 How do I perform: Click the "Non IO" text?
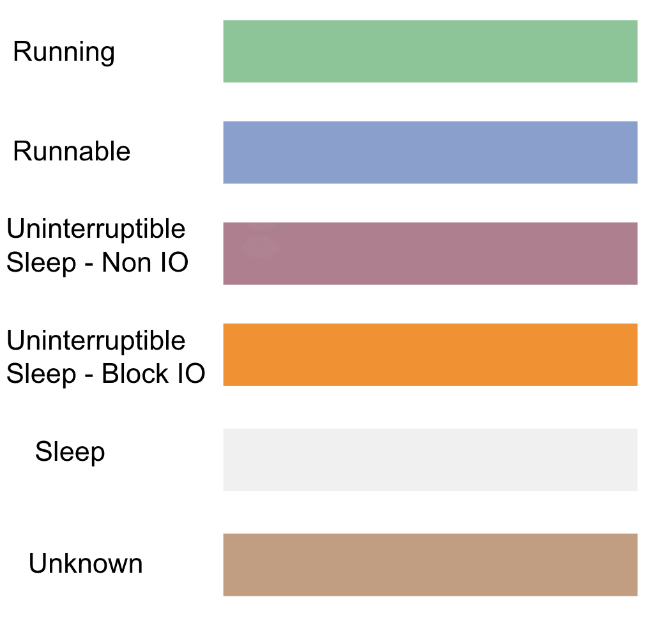click(145, 263)
